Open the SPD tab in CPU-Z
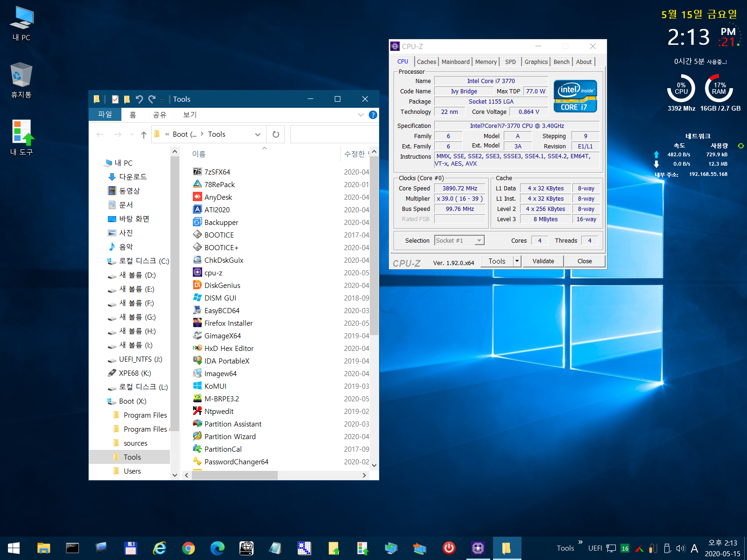This screenshot has width=747, height=560. (x=510, y=62)
